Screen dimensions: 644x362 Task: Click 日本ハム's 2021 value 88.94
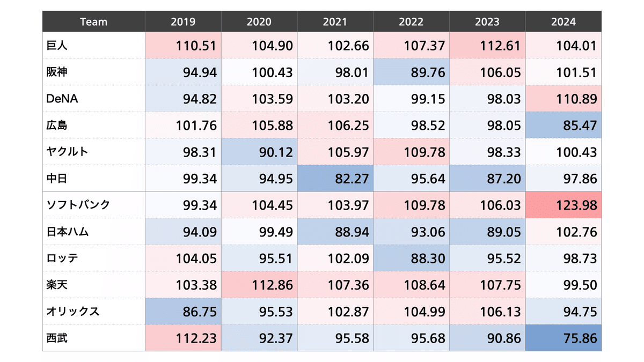point(335,232)
